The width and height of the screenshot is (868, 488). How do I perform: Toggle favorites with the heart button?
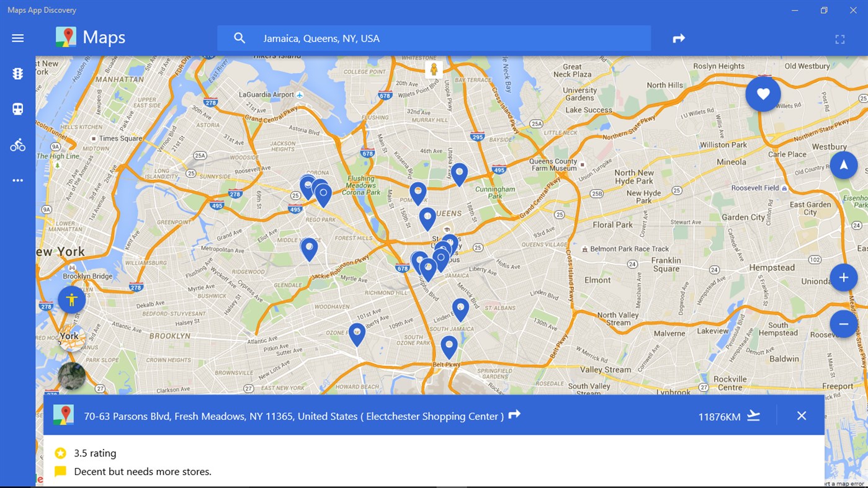pos(763,94)
